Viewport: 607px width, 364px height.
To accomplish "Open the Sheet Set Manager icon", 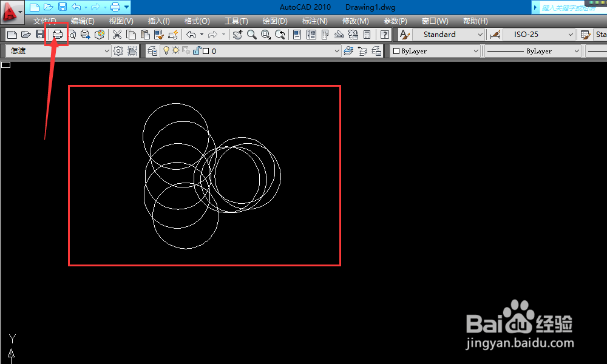I will tap(339, 35).
